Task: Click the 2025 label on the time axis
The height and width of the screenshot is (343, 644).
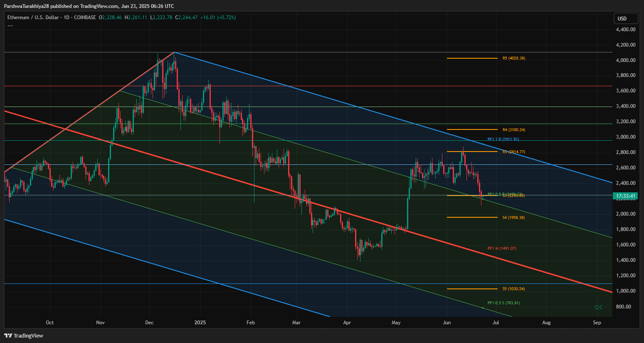Action: click(200, 322)
